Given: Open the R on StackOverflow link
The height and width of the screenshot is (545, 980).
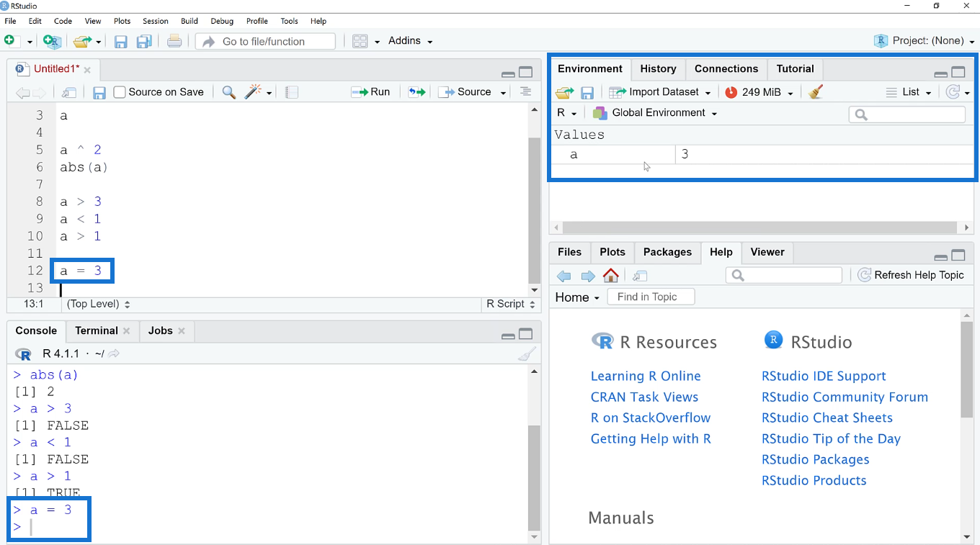Looking at the screenshot, I should coord(651,418).
